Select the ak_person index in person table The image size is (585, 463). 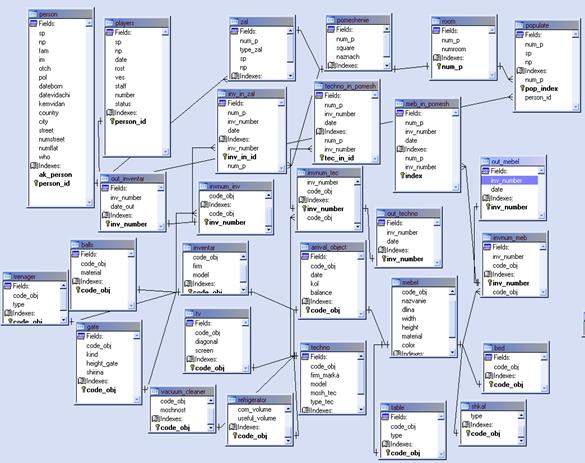pyautogui.click(x=55, y=175)
